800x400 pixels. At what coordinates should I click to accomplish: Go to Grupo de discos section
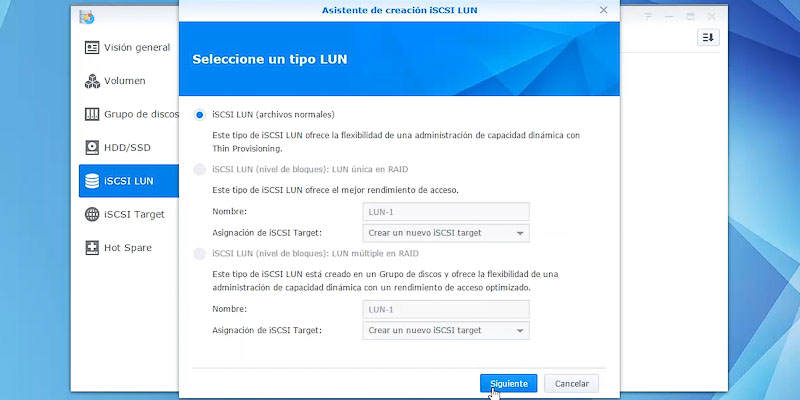point(129,114)
